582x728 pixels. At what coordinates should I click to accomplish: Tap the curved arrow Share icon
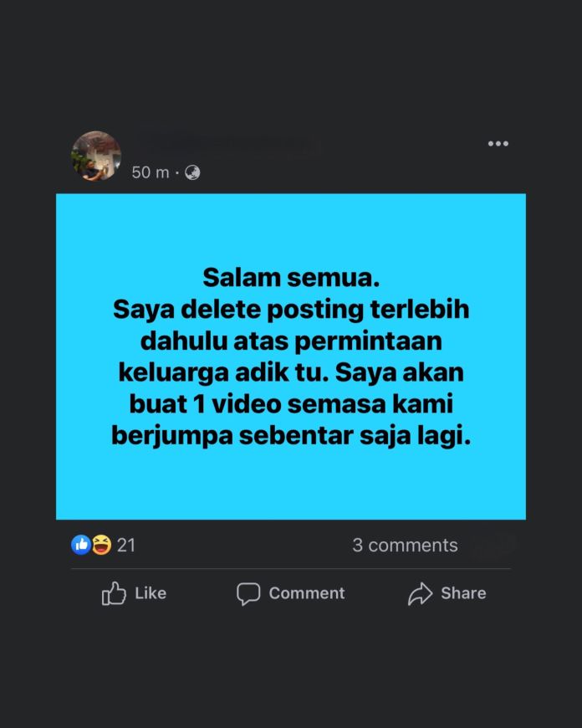click(x=420, y=594)
